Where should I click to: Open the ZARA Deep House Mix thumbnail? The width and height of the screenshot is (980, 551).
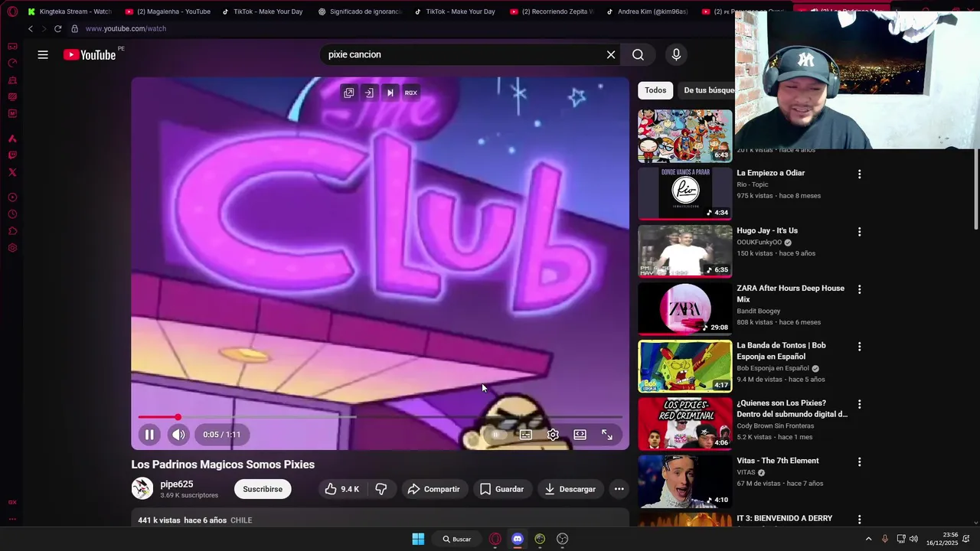click(685, 308)
